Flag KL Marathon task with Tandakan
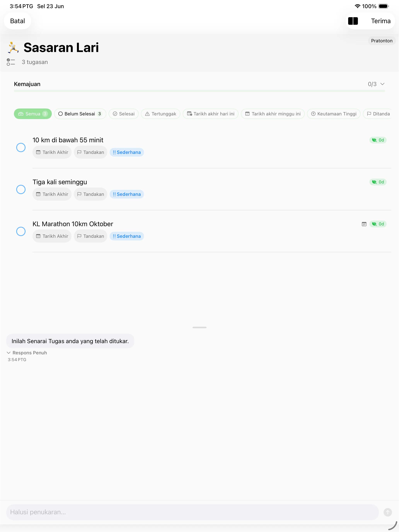Image resolution: width=399 pixels, height=532 pixels. pyautogui.click(x=90, y=236)
